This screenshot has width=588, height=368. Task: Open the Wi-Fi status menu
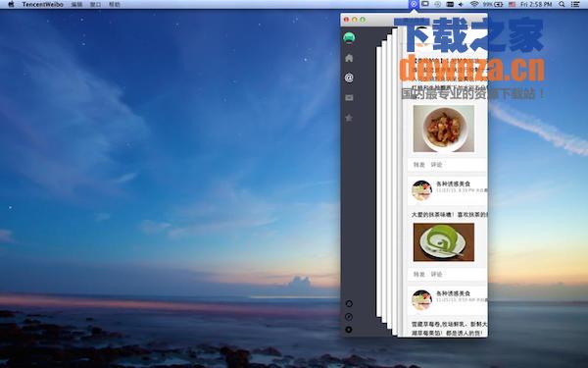[474, 4]
